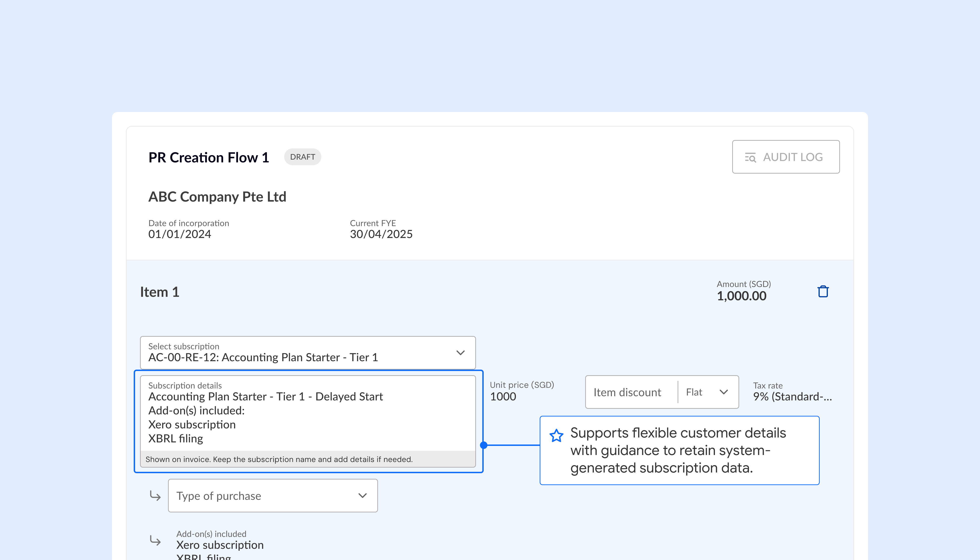Click the star icon in callout

pyautogui.click(x=556, y=436)
